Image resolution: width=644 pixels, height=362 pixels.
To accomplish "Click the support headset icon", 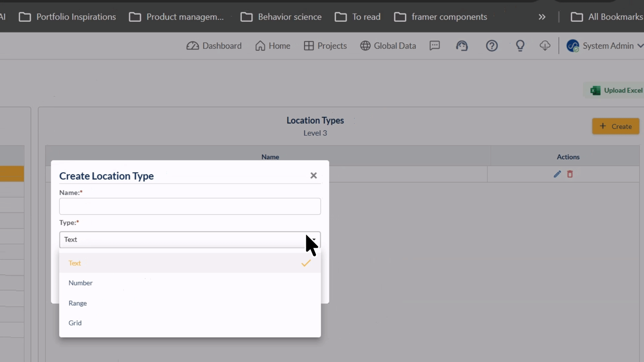I will click(462, 46).
